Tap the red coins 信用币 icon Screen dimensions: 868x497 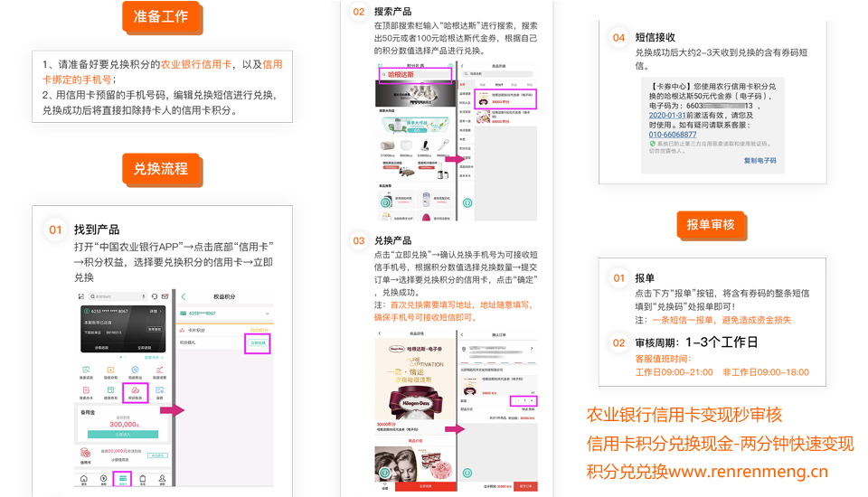(x=86, y=454)
